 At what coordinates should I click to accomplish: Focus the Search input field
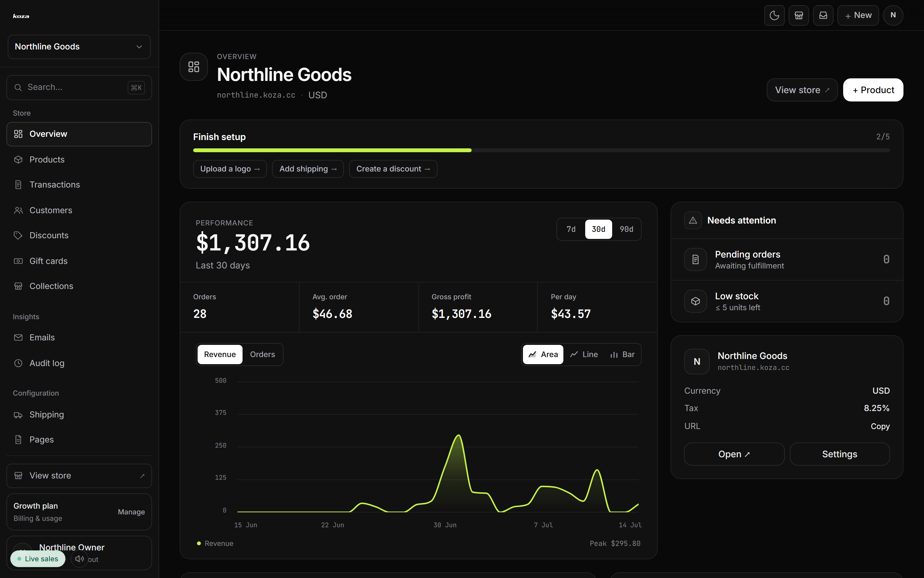click(79, 88)
